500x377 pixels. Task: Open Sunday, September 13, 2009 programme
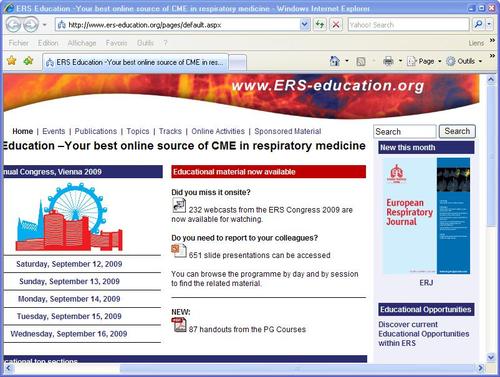(x=69, y=281)
